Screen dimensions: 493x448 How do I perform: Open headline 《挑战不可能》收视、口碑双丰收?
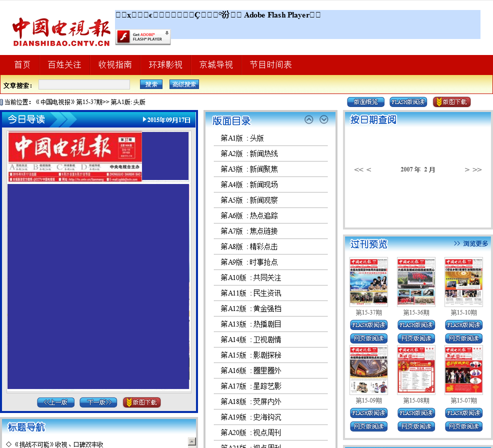click(x=59, y=444)
